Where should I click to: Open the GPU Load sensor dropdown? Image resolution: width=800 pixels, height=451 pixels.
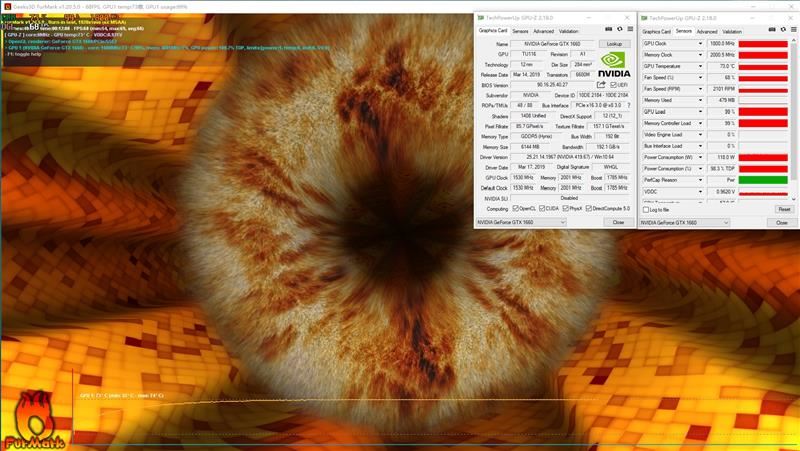point(700,112)
